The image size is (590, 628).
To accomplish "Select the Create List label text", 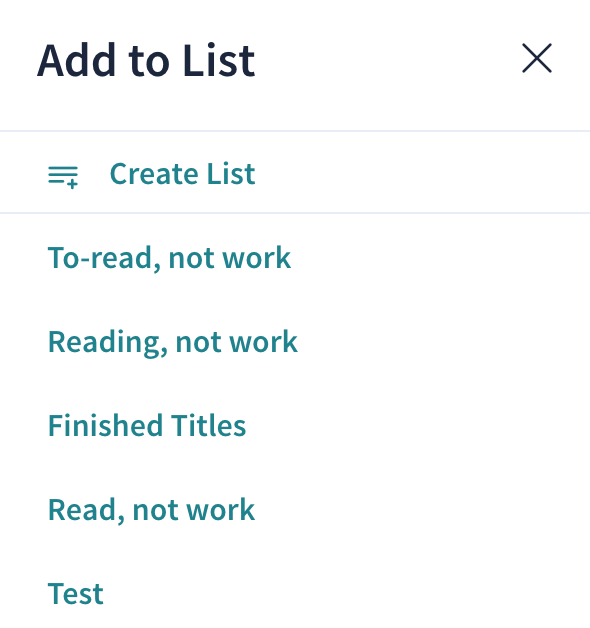I will 182,174.
